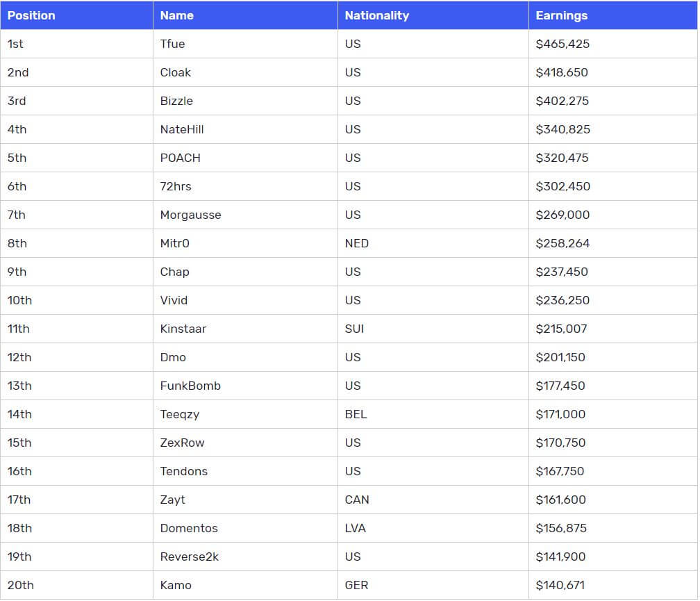This screenshot has width=700, height=601.
Task: Select Morgausse in the table
Action: pyautogui.click(x=190, y=215)
